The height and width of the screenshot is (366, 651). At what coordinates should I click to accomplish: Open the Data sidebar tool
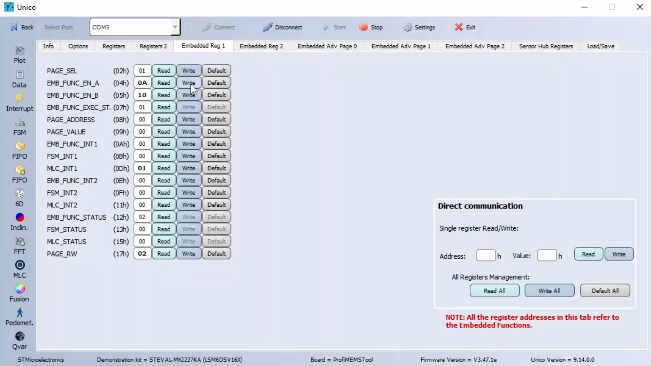[20, 79]
